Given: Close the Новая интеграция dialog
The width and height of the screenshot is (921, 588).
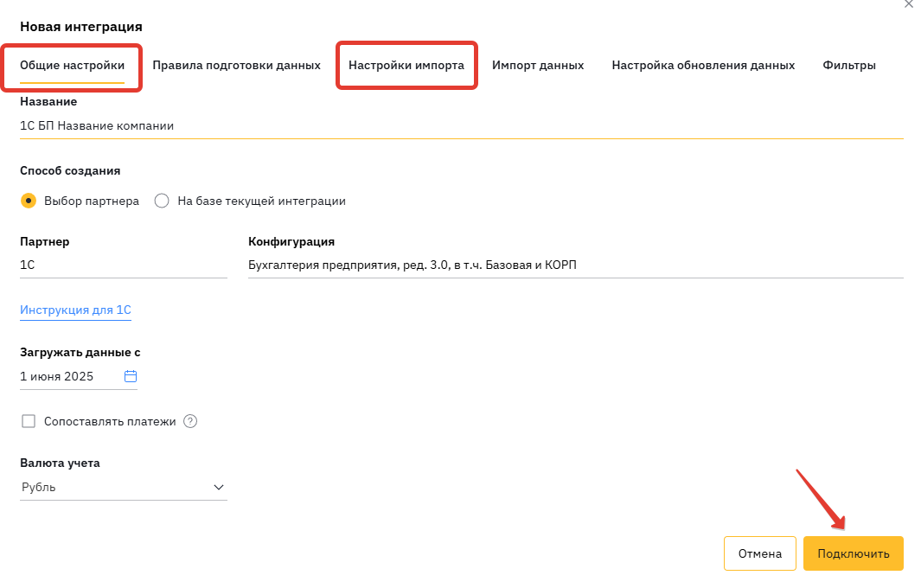Looking at the screenshot, I should 909,3.
